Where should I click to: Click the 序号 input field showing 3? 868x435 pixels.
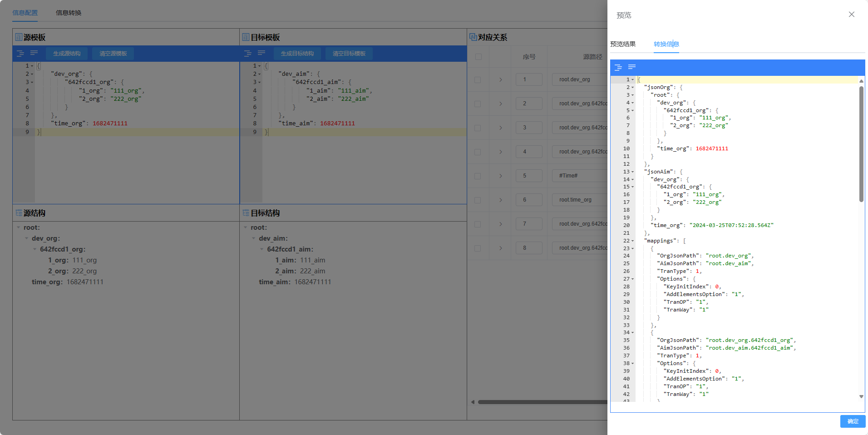coord(529,128)
